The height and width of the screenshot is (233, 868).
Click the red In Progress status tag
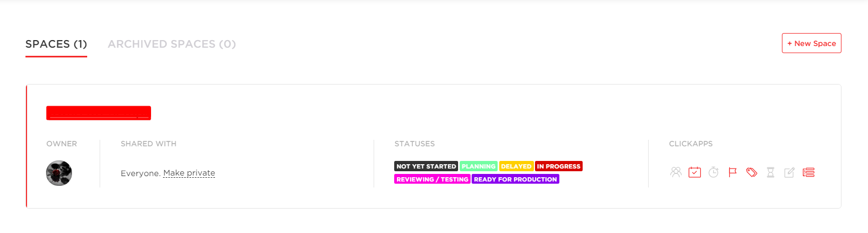click(x=558, y=166)
